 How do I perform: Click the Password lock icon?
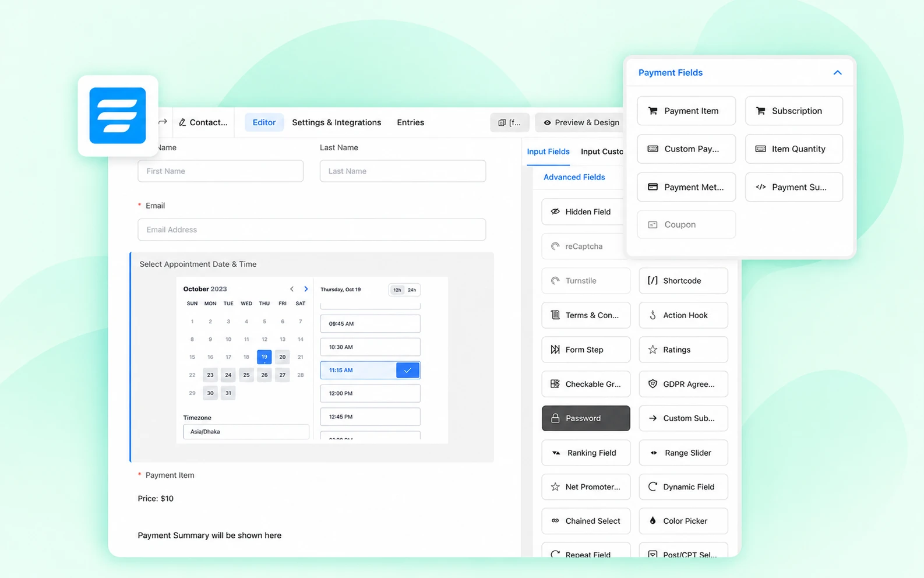coord(555,418)
